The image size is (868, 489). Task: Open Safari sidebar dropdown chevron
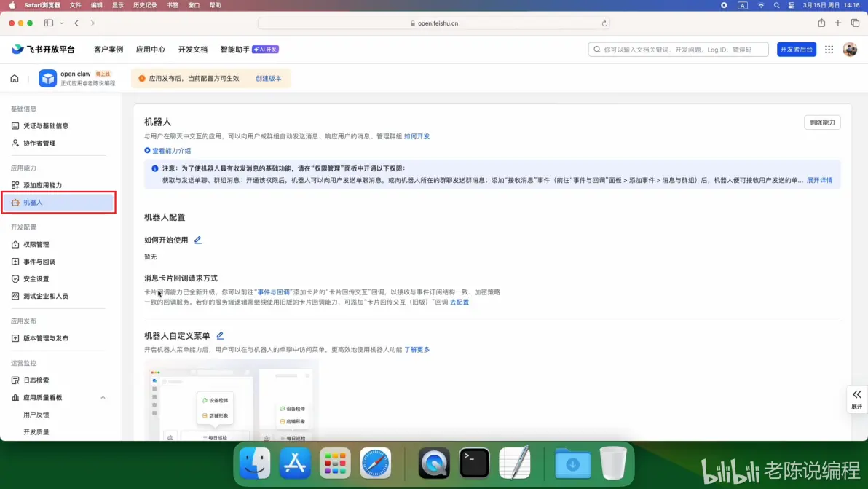tap(61, 23)
